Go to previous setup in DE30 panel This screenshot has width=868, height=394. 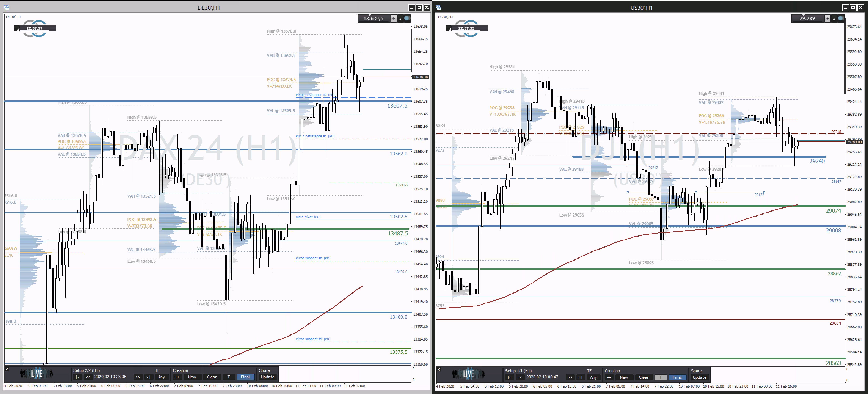[88, 377]
